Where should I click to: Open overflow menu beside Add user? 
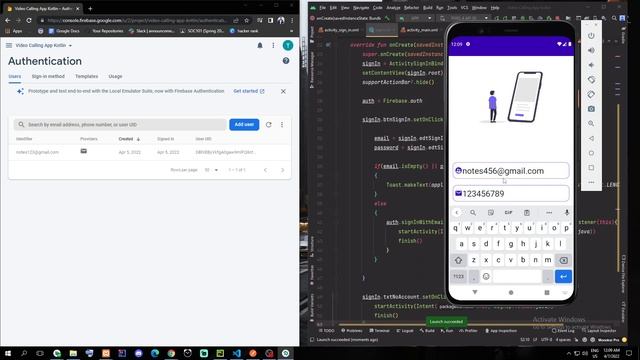click(282, 124)
